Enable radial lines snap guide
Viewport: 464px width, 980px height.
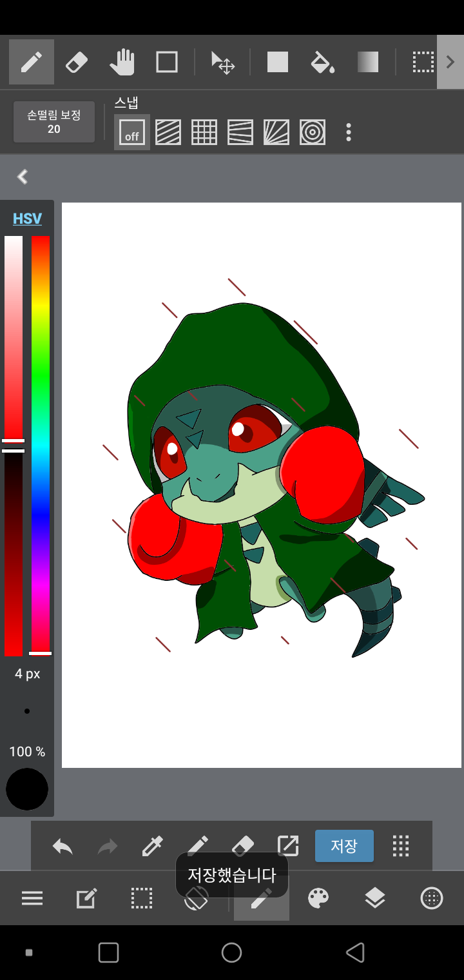point(276,132)
